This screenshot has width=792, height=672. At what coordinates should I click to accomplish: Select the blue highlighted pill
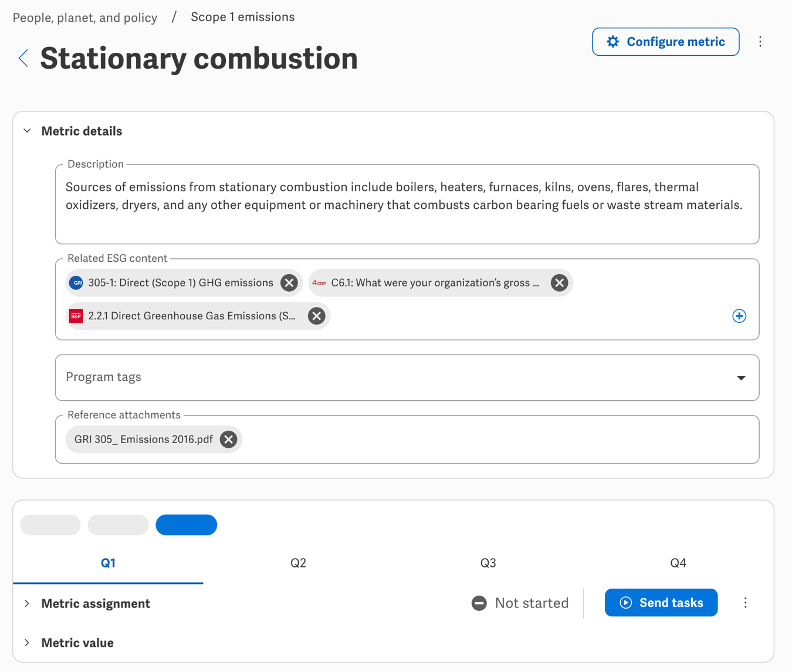[186, 525]
